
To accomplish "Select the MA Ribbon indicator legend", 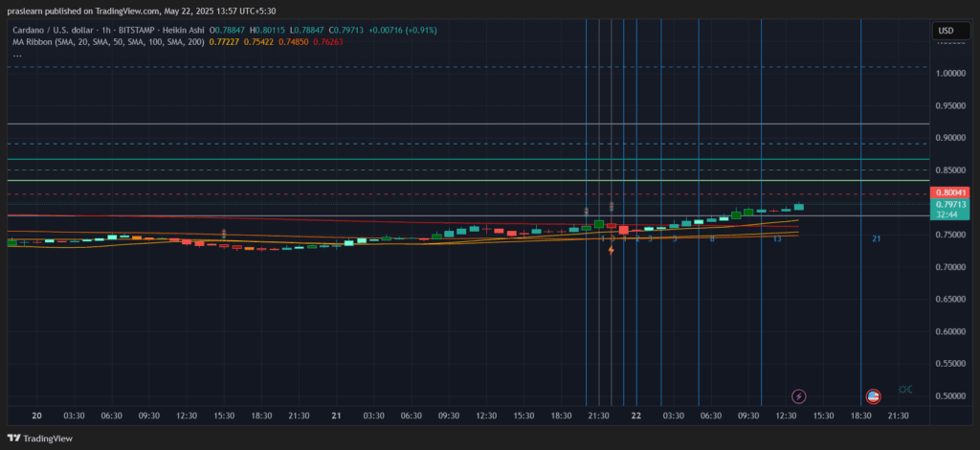I will click(108, 42).
